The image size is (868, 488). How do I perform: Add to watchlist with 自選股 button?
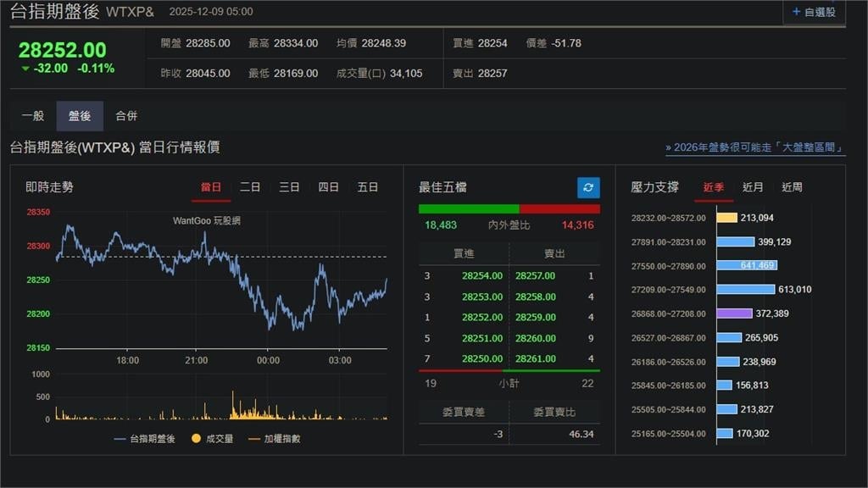click(813, 12)
